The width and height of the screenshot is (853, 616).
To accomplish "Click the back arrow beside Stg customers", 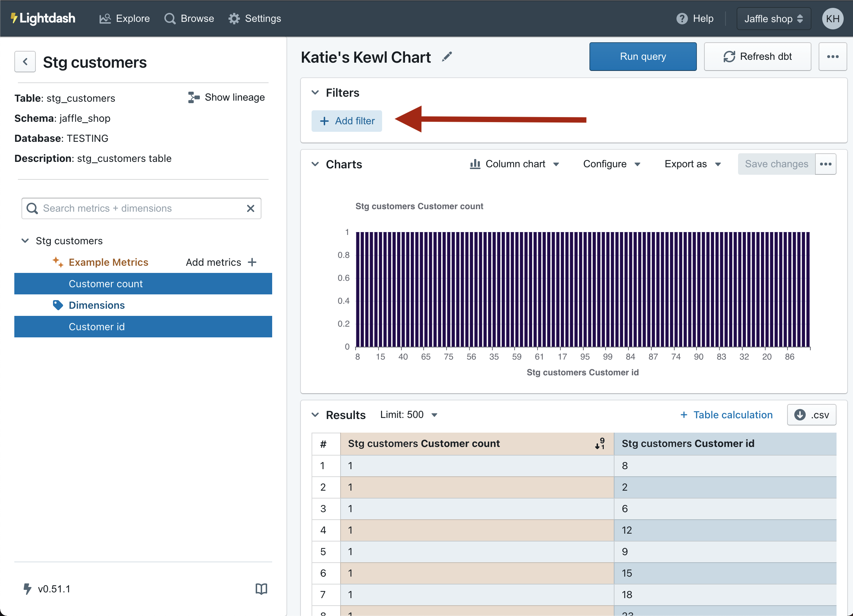I will [x=25, y=62].
